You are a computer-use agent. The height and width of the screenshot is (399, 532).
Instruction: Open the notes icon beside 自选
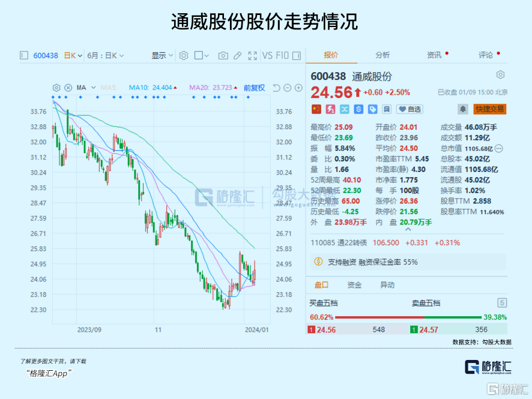tap(387, 109)
